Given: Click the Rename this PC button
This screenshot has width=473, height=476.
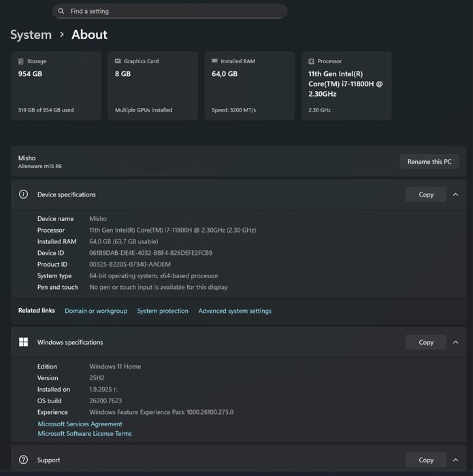Looking at the screenshot, I should point(429,162).
